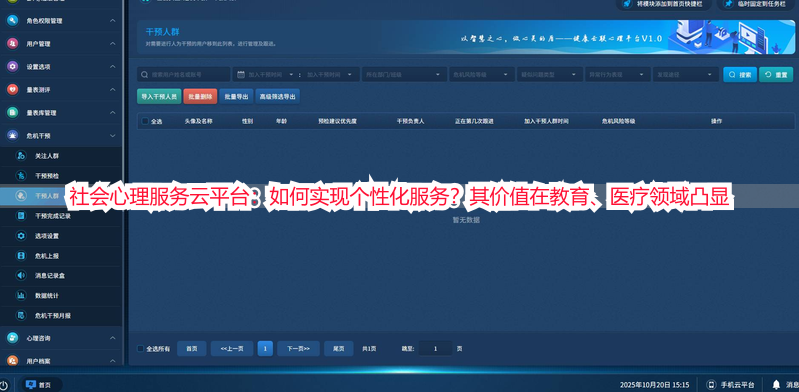
Task: Click the 危机风险等级 column header in table
Action: point(618,121)
